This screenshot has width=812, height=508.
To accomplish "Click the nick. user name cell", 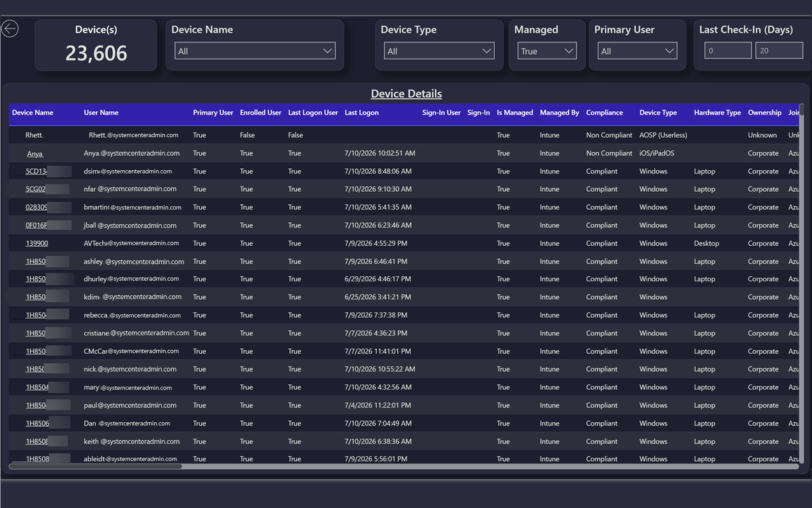I will coord(130,369).
